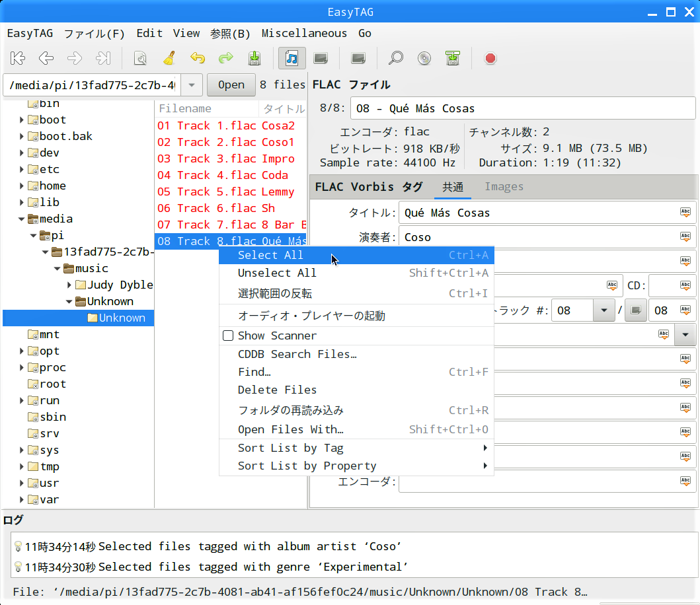This screenshot has height=605, width=700.
Task: Expand Sort List by Tag submenu
Action: click(x=356, y=448)
